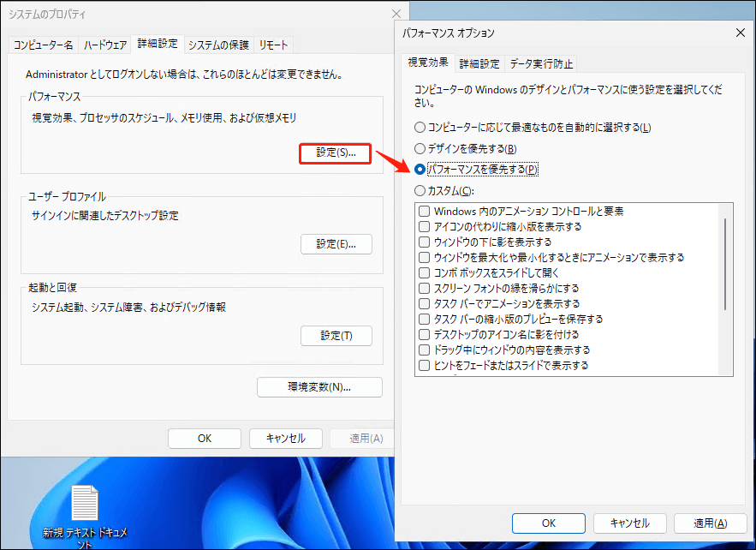This screenshot has height=550, width=756.
Task: Switch to 視覚効果 tab in Performance Options
Action: pyautogui.click(x=428, y=63)
